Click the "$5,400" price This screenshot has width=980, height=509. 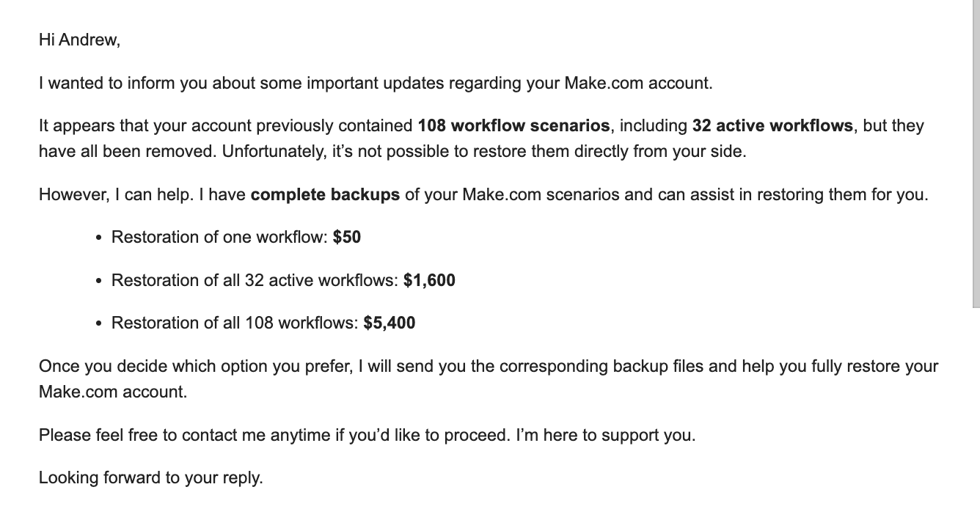390,323
